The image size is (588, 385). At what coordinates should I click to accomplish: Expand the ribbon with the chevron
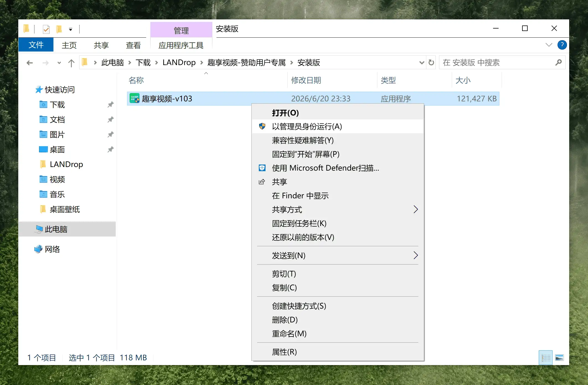pyautogui.click(x=549, y=45)
